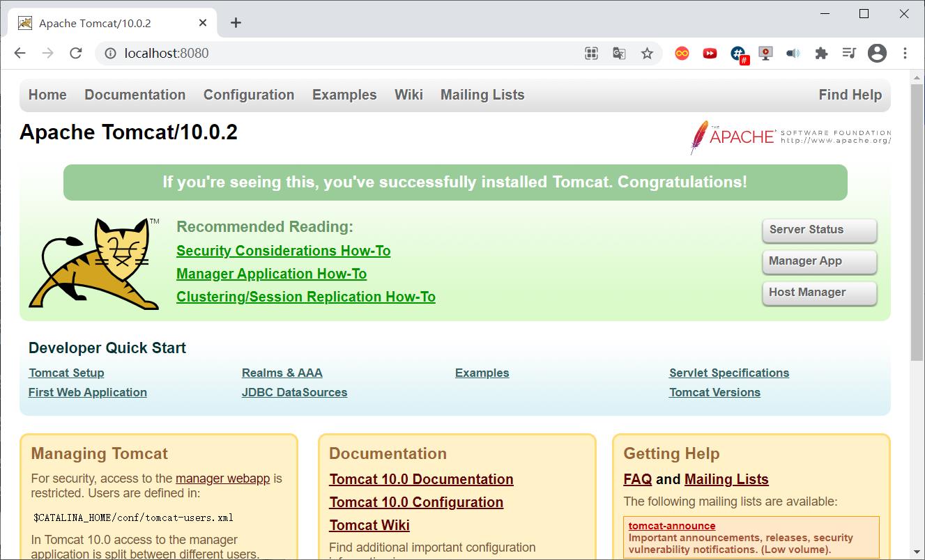Click the Developer Quick Start heading
925x560 pixels.
click(x=107, y=348)
